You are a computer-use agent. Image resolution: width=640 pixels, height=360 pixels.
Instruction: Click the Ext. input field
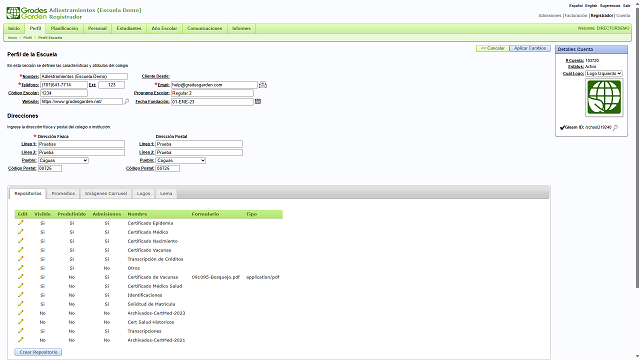click(111, 85)
